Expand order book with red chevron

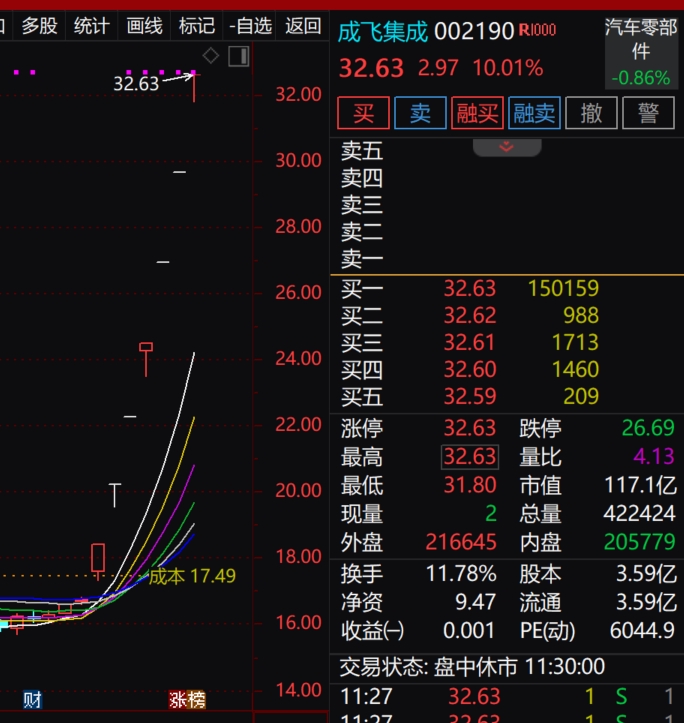click(506, 148)
